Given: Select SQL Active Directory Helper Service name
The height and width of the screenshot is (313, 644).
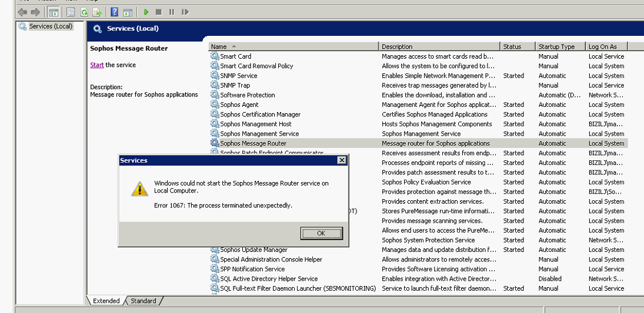Looking at the screenshot, I should tap(269, 278).
